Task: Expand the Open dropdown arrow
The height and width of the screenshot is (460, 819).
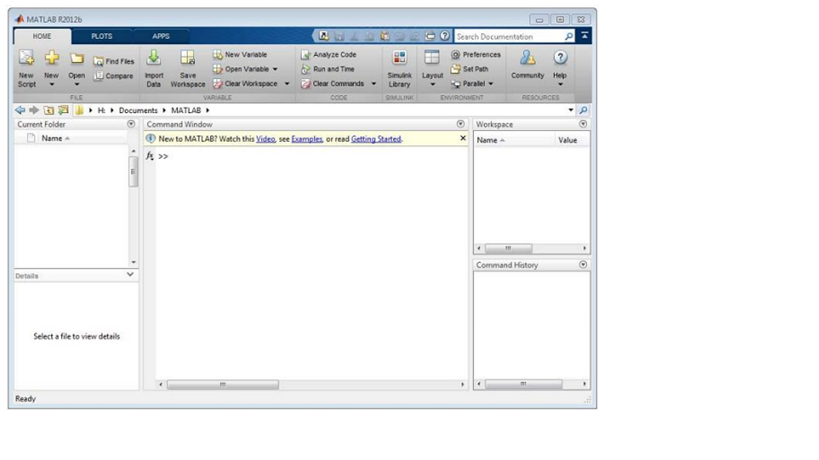Action: (77, 85)
